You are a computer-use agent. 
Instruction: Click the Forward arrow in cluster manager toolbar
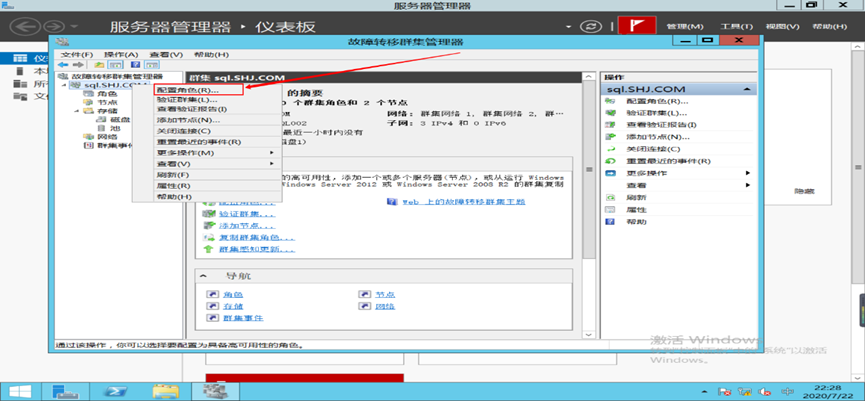pyautogui.click(x=78, y=65)
